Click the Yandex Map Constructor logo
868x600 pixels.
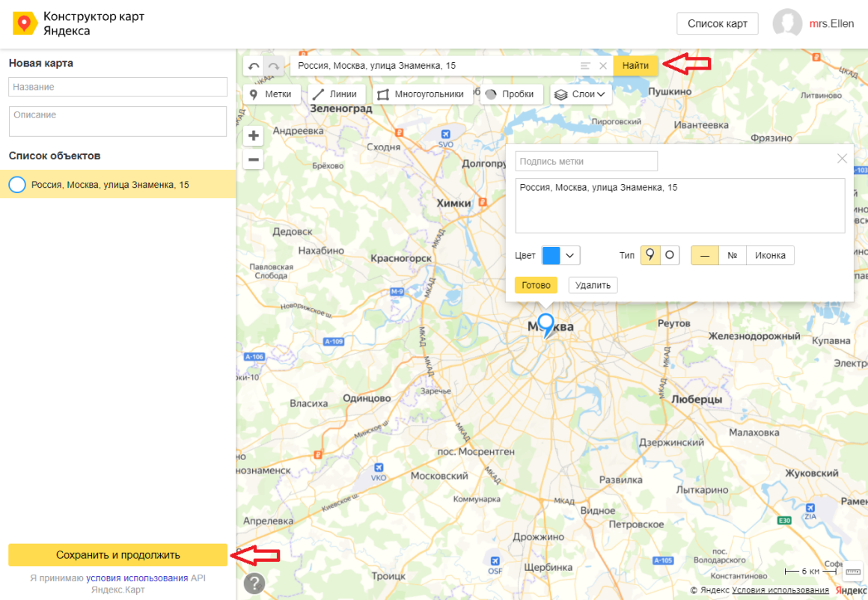[x=25, y=24]
